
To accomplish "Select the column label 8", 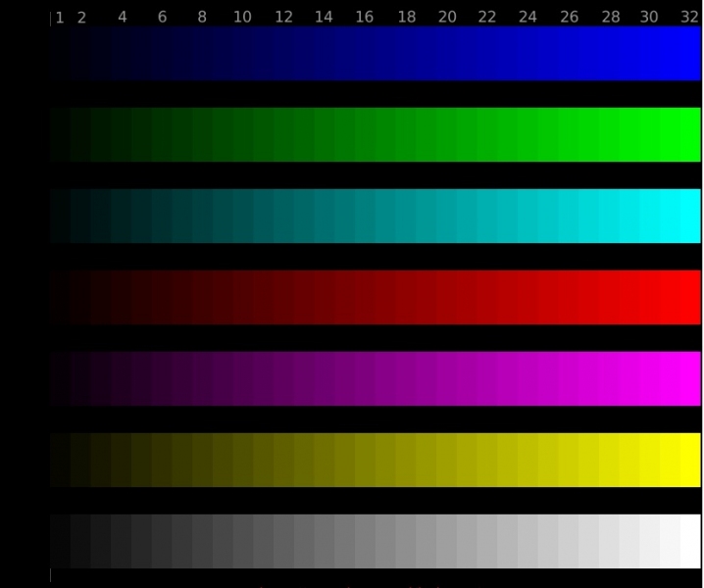I will click(202, 17).
